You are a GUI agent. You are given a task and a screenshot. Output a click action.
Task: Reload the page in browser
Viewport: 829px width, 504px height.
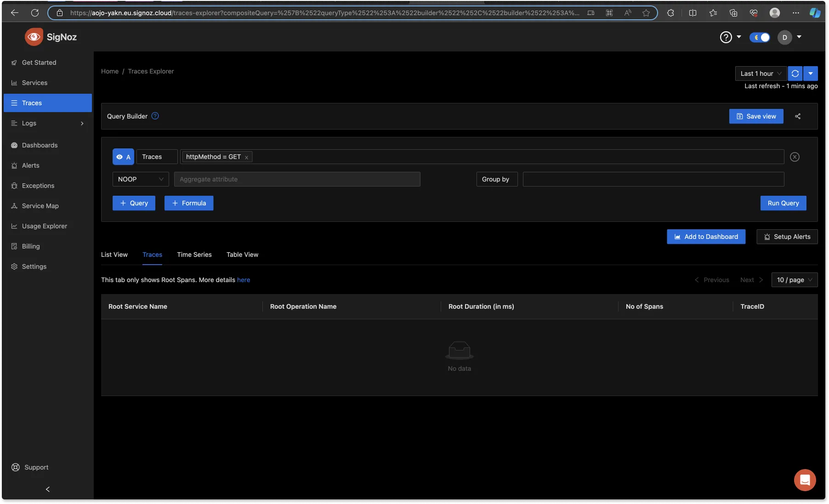point(35,13)
